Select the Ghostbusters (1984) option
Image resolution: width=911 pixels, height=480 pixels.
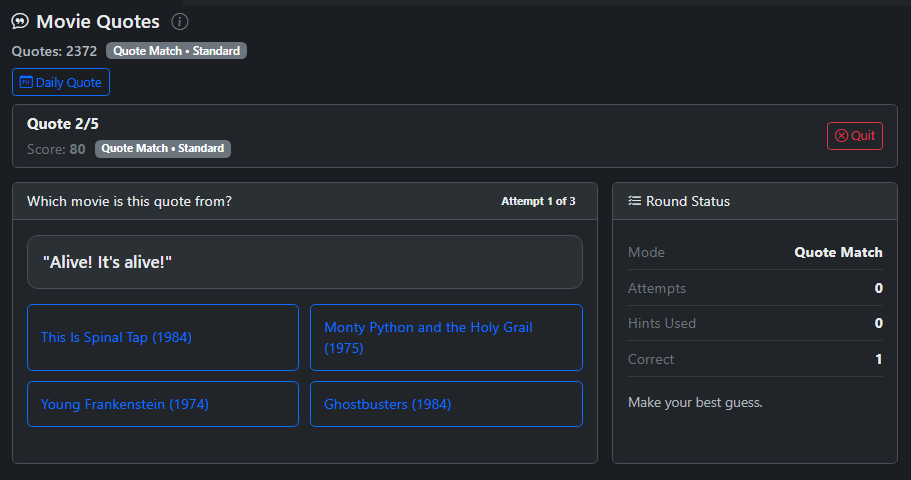pyautogui.click(x=446, y=404)
